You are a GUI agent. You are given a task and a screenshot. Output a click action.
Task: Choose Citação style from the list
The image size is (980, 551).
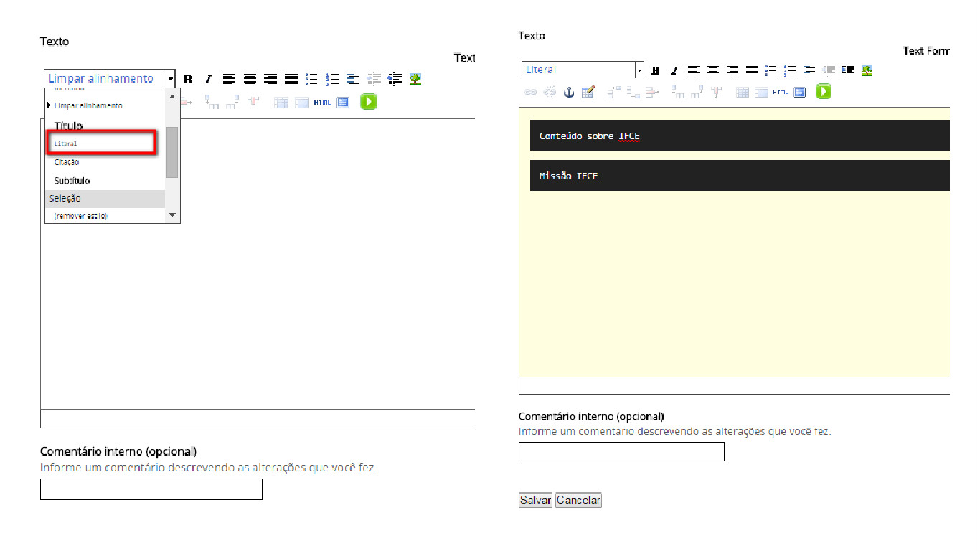(67, 162)
